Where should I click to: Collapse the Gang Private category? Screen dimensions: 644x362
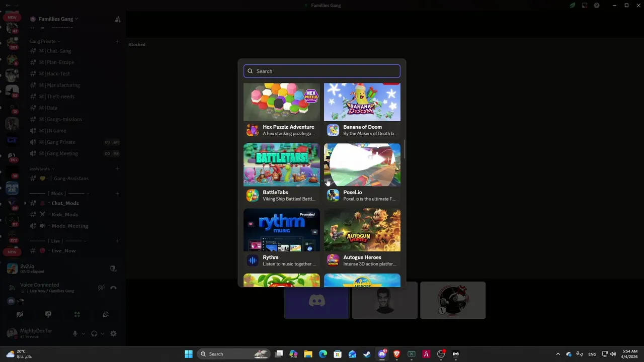coord(44,41)
